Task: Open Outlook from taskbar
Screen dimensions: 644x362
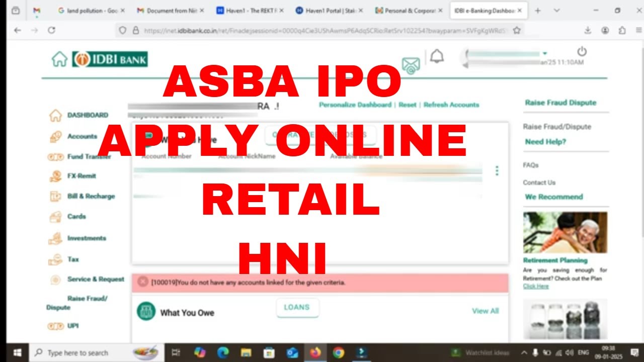Action: point(292,352)
